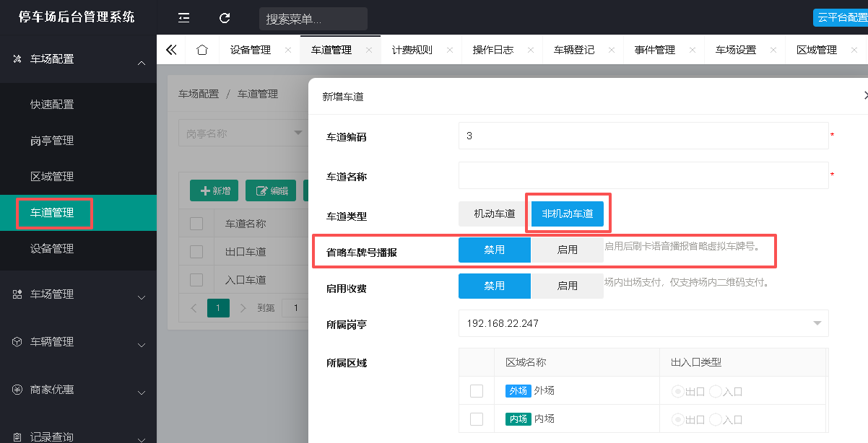868x443 pixels.
Task: Check the 出口车道 row checkbox
Action: pyautogui.click(x=196, y=252)
